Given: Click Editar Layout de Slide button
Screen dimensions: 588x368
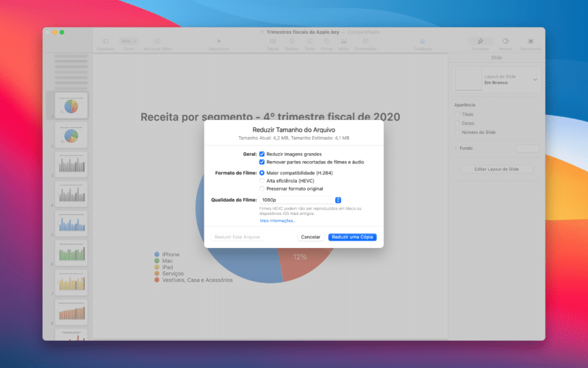Looking at the screenshot, I should pyautogui.click(x=497, y=169).
